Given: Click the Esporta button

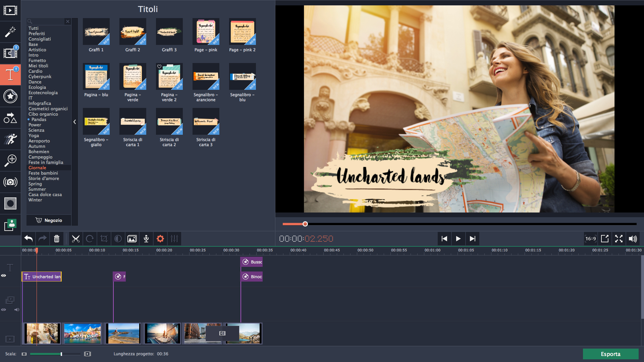Looking at the screenshot, I should (x=610, y=354).
